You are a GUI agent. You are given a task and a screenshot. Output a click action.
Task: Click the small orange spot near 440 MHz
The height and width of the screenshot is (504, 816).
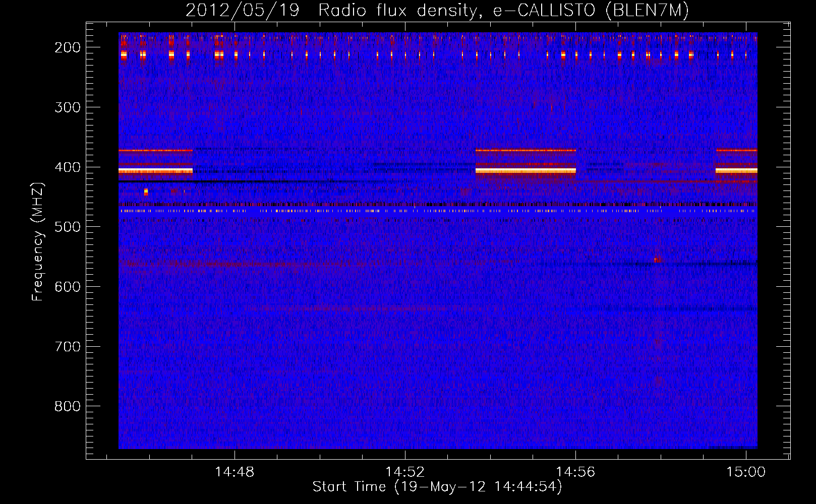pos(146,192)
